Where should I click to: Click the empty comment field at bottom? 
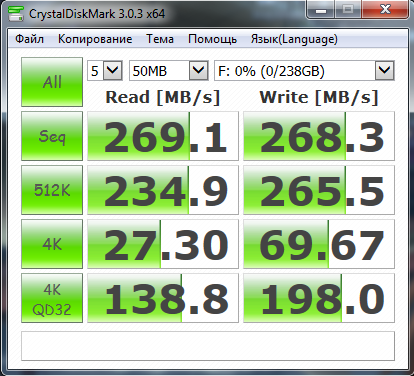coord(208,346)
